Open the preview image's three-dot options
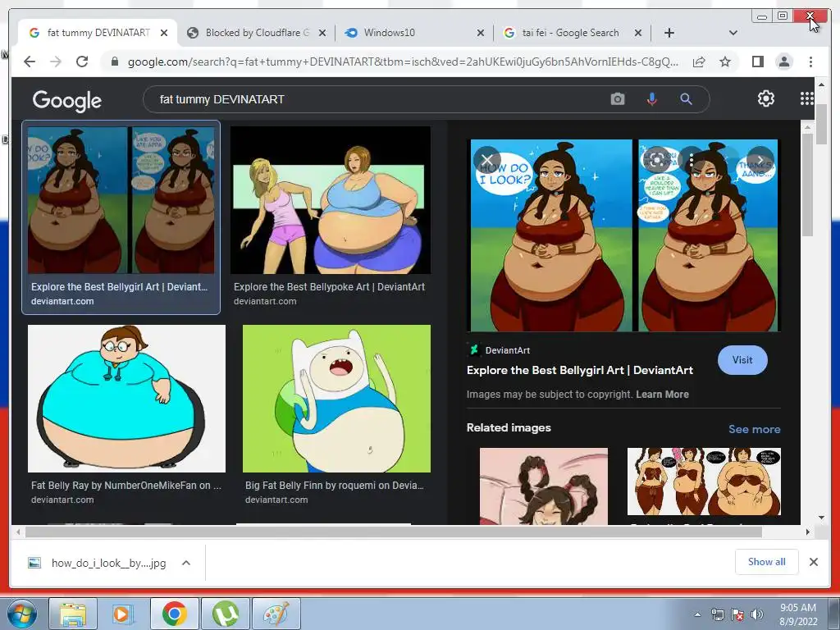Image resolution: width=840 pixels, height=630 pixels. point(692,160)
